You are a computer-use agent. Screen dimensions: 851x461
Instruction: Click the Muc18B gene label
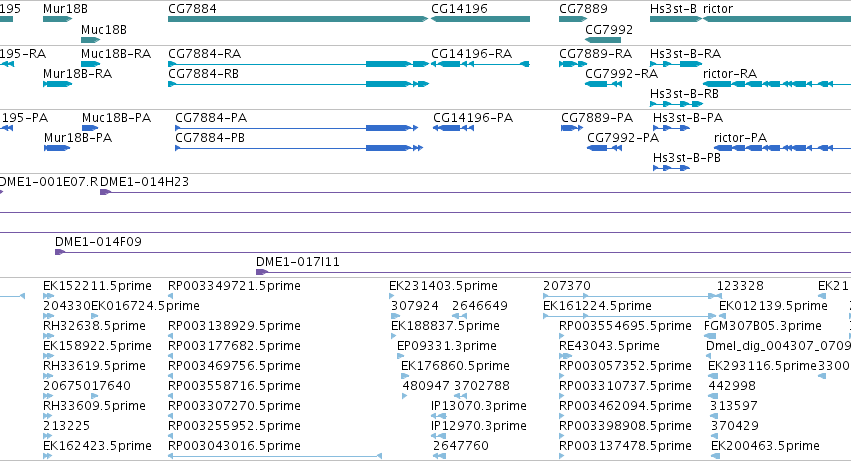coord(104,29)
